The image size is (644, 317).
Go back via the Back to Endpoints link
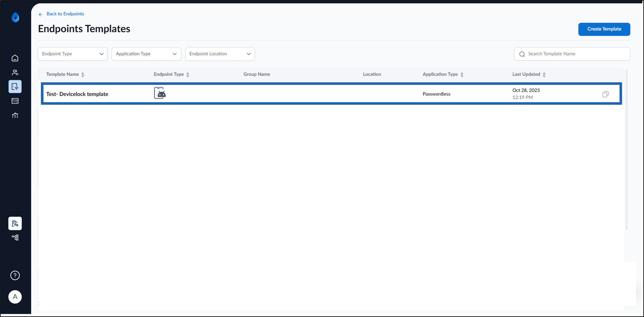[x=65, y=14]
